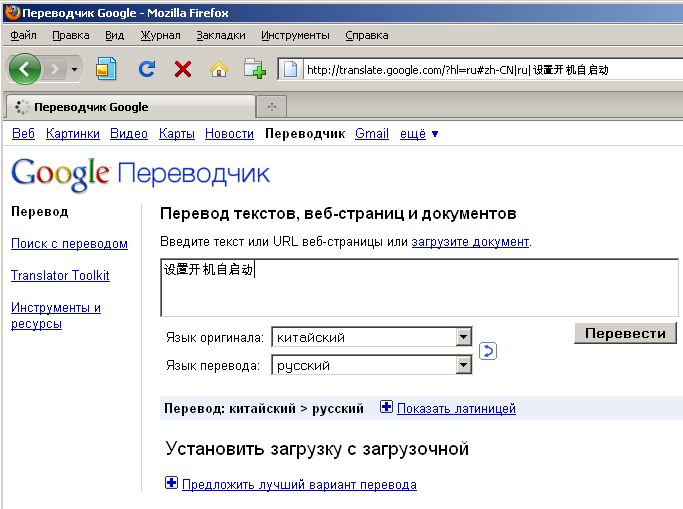
Task: Click the Google Переводчик logo
Action: coord(140,174)
